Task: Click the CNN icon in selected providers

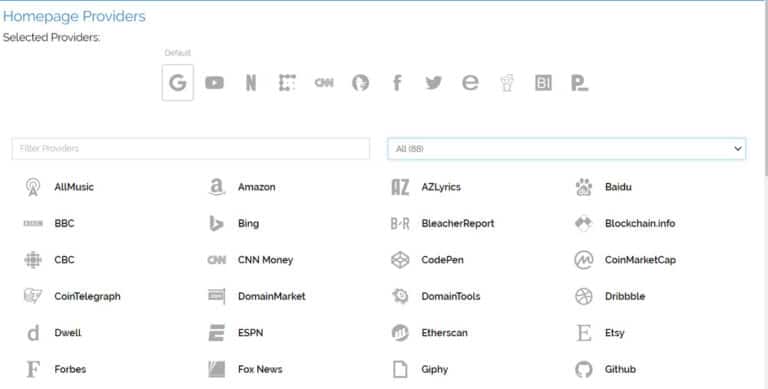Action: pos(324,83)
